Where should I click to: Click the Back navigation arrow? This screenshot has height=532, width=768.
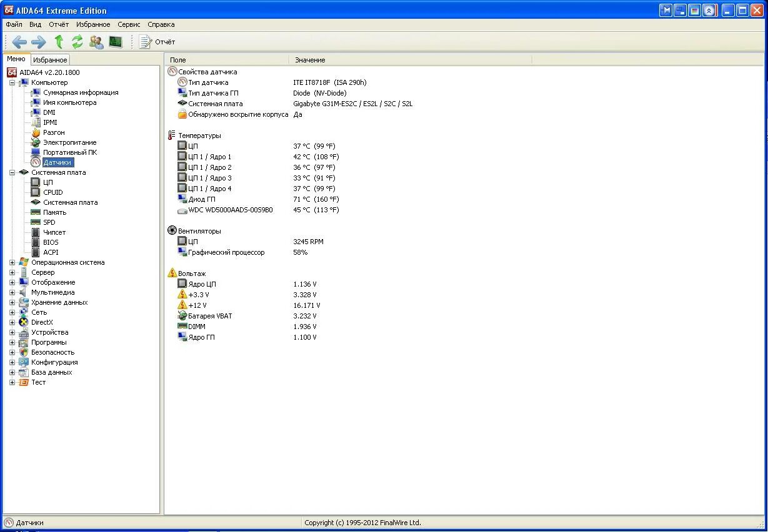tap(20, 42)
